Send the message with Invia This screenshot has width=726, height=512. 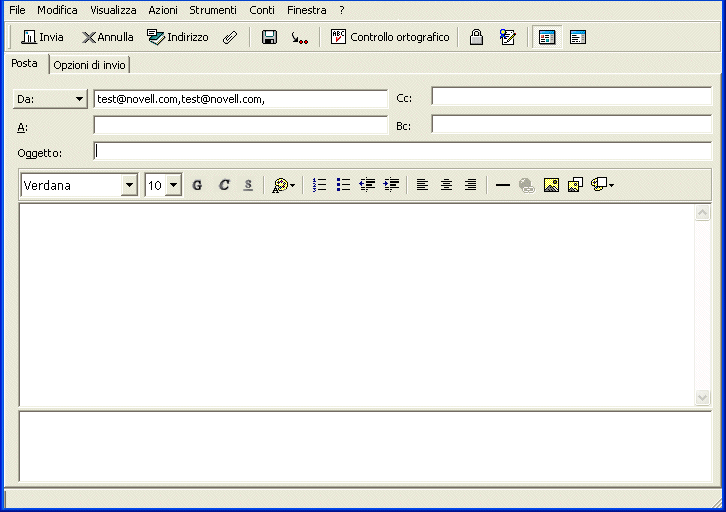(42, 37)
